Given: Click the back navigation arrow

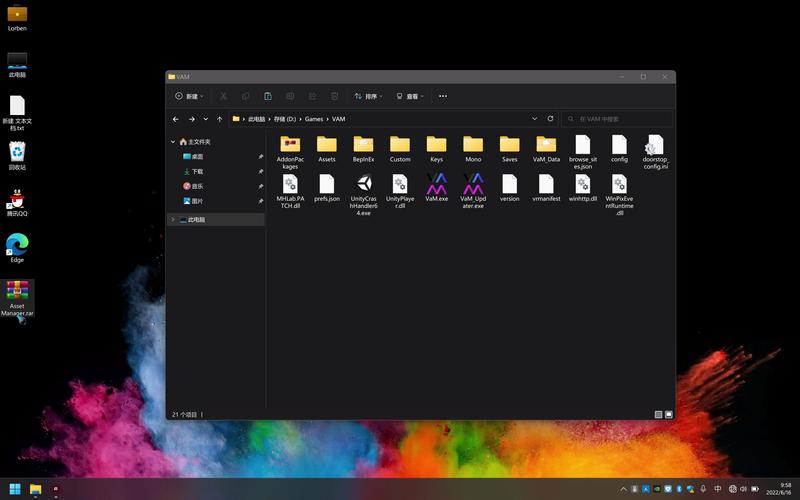Looking at the screenshot, I should (x=176, y=119).
